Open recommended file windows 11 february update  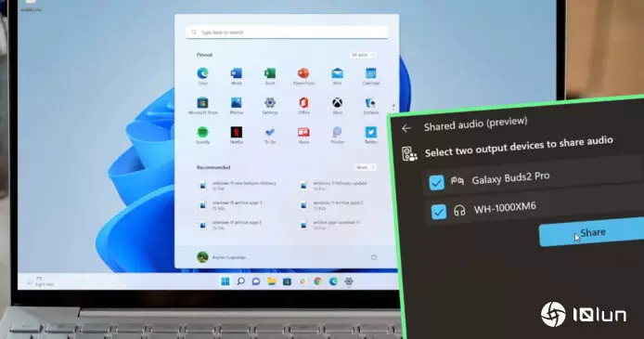pos(333,186)
